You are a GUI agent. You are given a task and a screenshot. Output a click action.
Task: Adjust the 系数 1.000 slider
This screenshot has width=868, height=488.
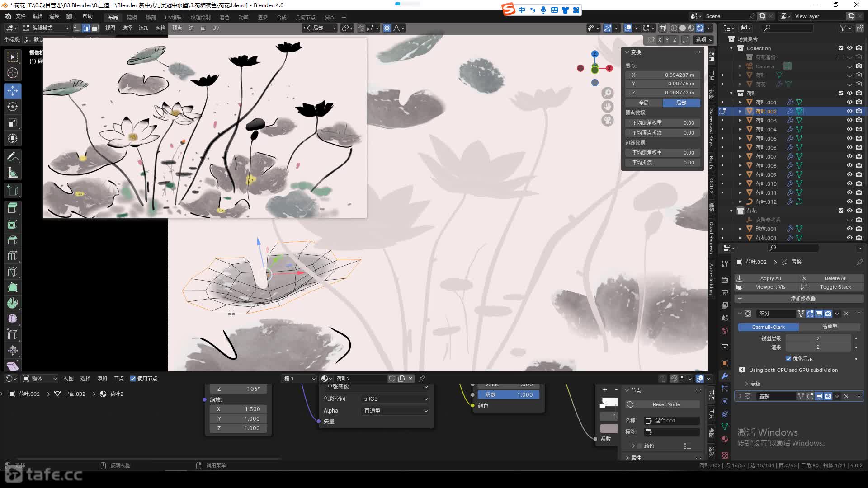coord(509,395)
